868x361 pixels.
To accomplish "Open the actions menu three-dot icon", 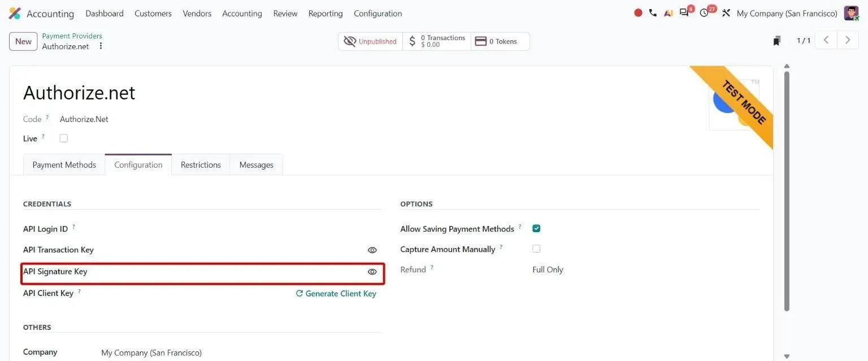I will [101, 46].
